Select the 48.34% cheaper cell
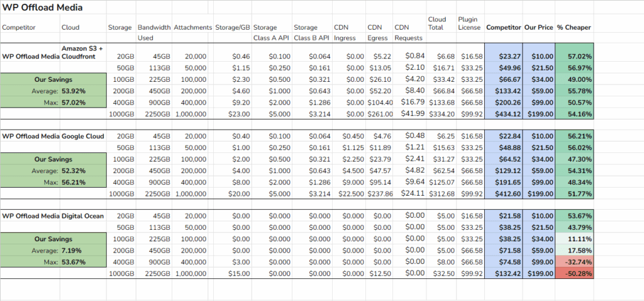Viewport: 644px width, 301px height. 574,182
